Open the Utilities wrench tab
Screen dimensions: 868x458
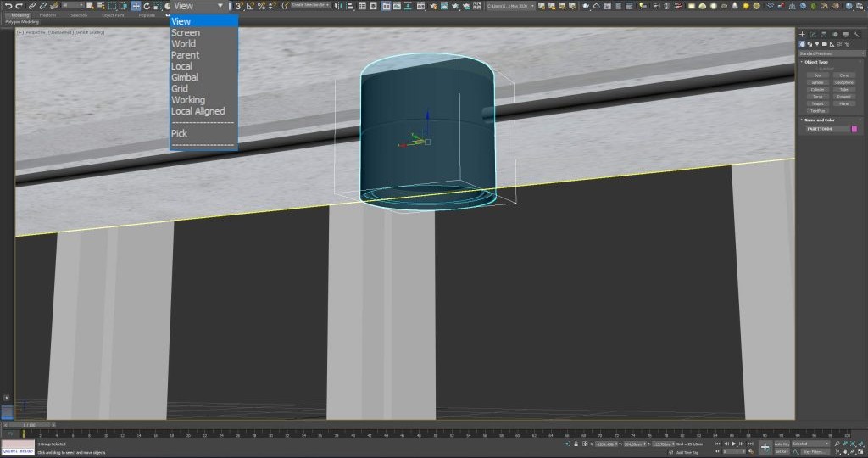click(857, 34)
